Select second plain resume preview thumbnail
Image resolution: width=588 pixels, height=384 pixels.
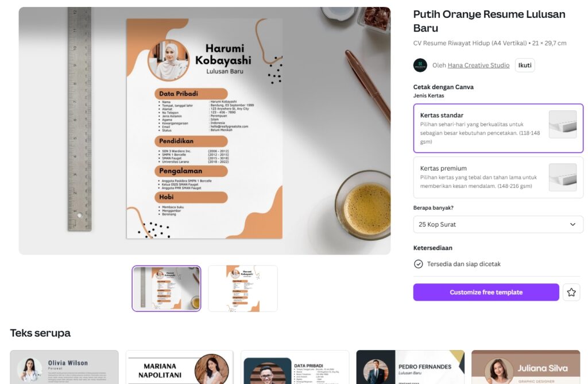243,288
